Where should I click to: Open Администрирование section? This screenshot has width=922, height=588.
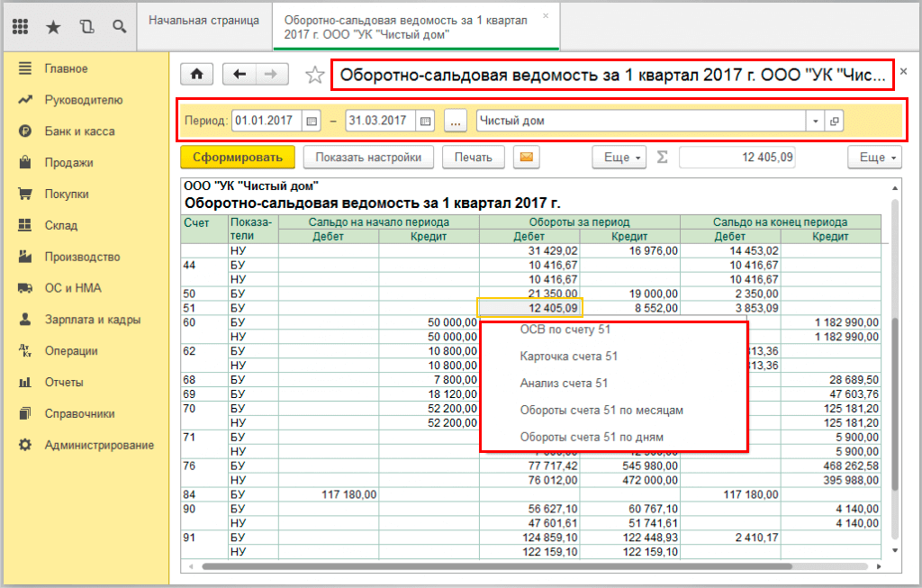coord(99,445)
